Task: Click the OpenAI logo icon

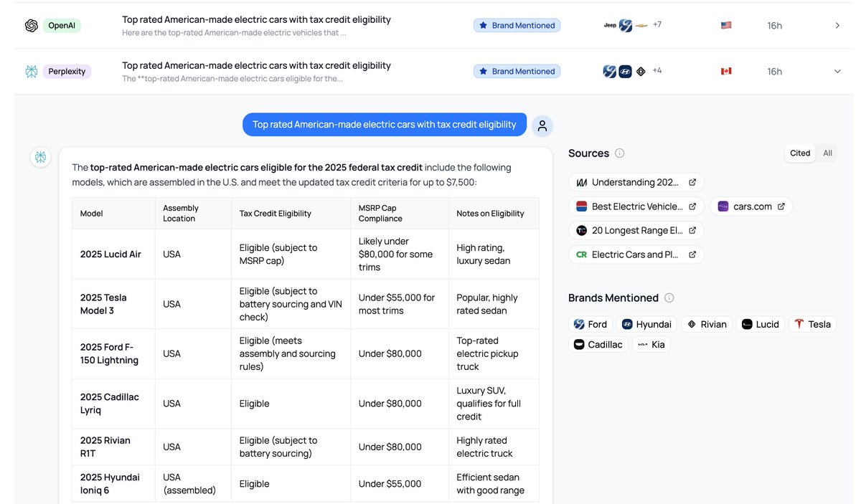Action: 31,25
